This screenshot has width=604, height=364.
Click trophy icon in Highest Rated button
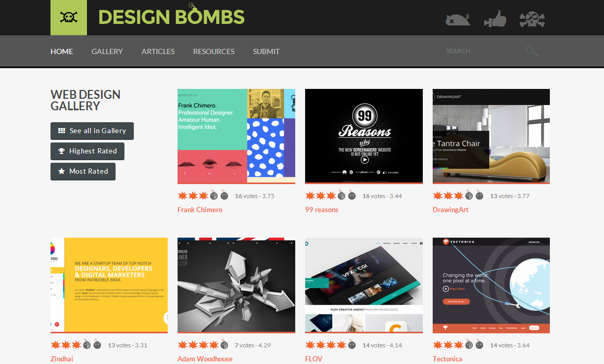(x=61, y=151)
